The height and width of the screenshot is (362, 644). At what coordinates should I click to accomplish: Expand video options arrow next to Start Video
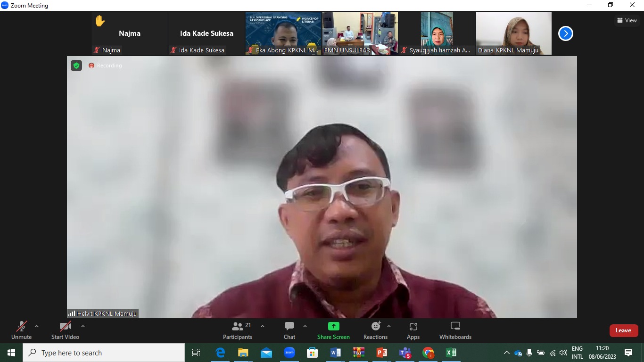coord(83,326)
